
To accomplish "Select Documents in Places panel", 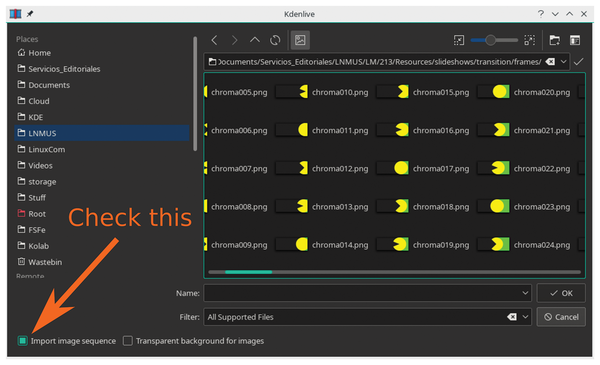I will (x=102, y=85).
